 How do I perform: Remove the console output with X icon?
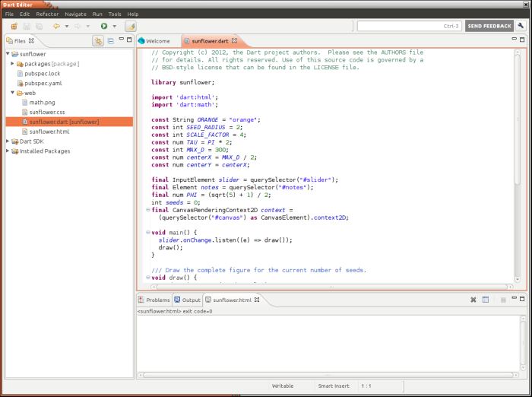tap(471, 300)
